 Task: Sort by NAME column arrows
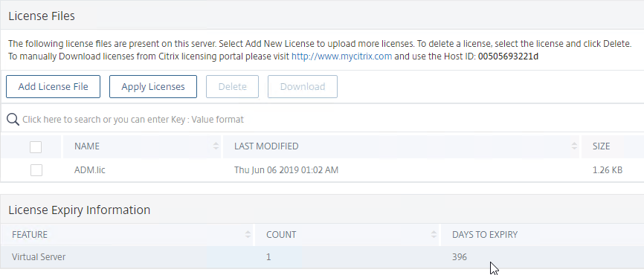point(216,146)
